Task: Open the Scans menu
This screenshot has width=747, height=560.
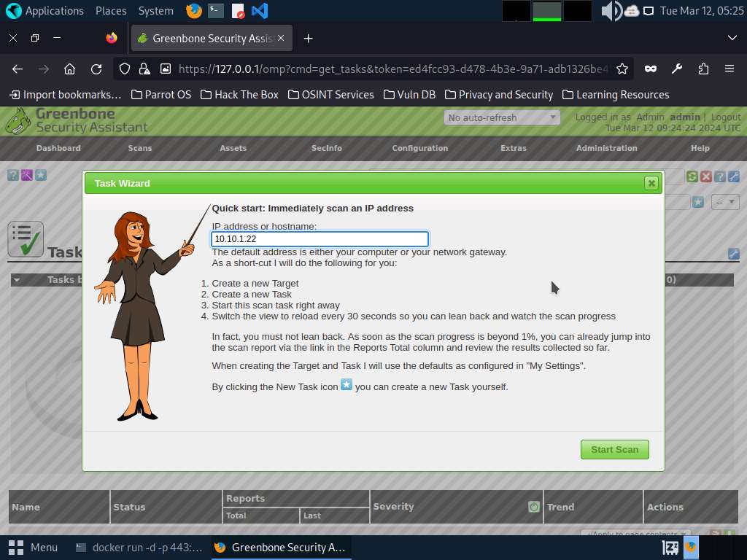Action: [x=140, y=148]
